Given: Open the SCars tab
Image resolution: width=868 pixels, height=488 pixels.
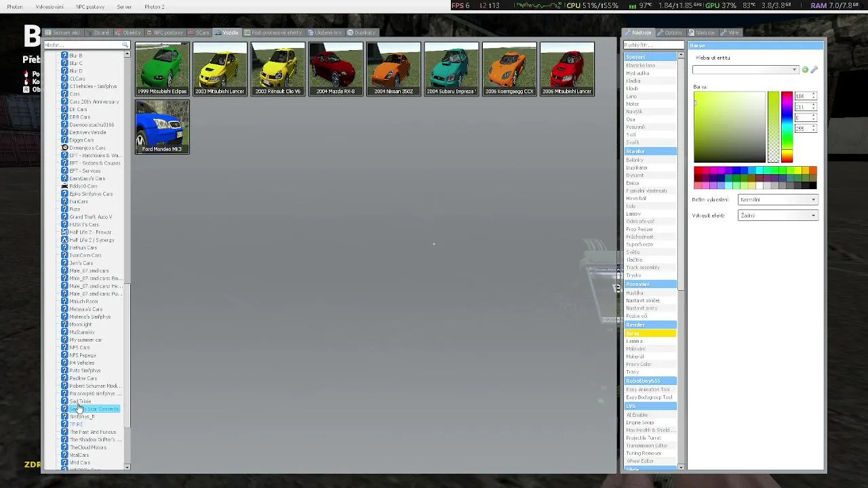Looking at the screenshot, I should [x=199, y=33].
